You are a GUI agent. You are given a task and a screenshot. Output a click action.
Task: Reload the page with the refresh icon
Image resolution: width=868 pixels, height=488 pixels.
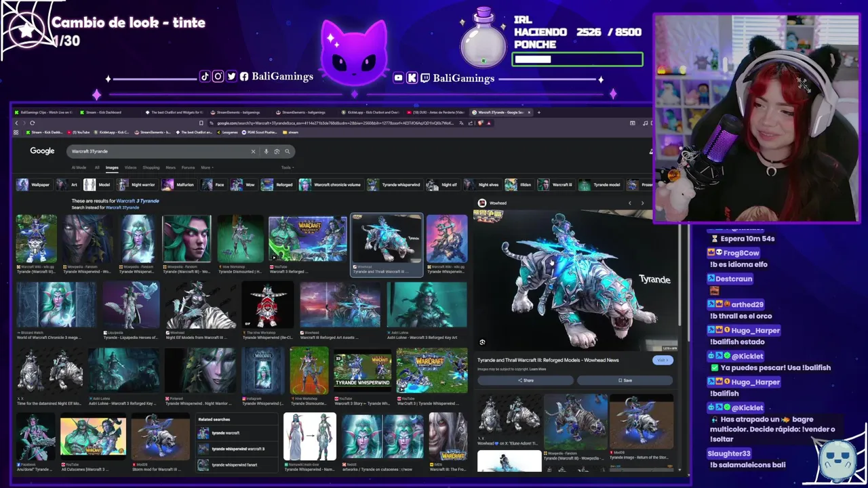(32, 123)
